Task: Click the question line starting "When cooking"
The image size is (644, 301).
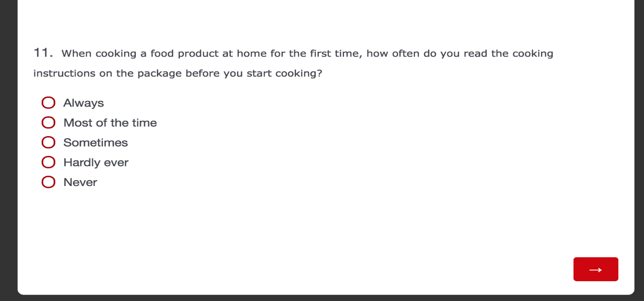Action: [307, 54]
